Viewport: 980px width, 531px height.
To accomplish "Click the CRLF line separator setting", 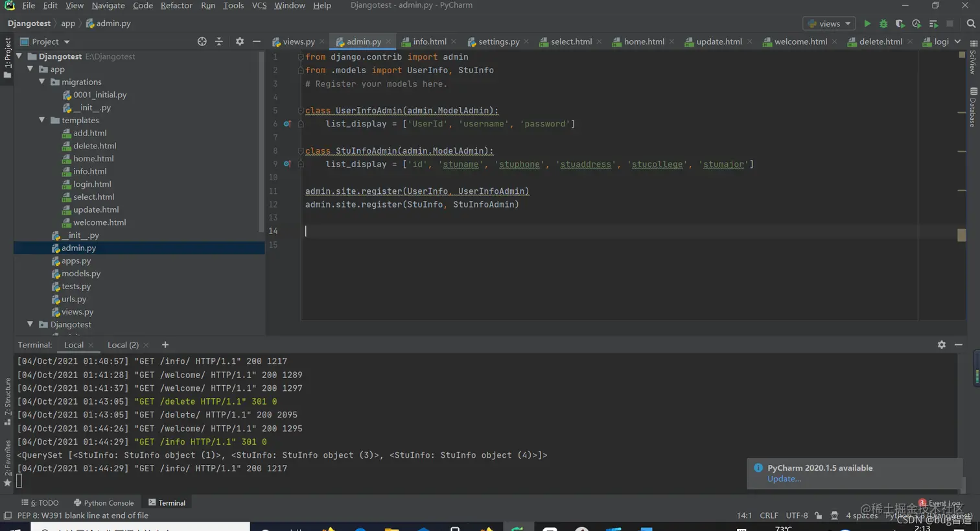I will [x=769, y=515].
